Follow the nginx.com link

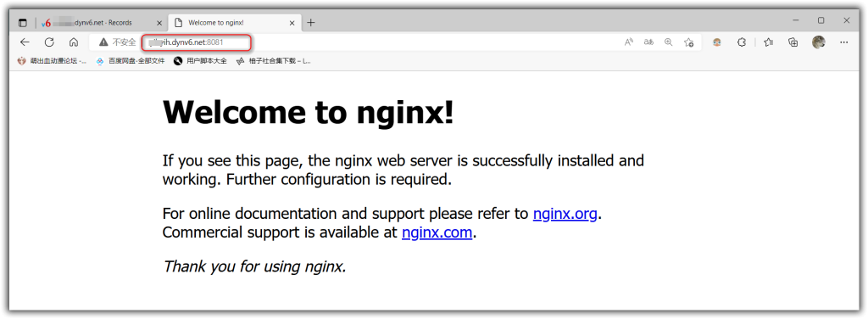pyautogui.click(x=437, y=232)
